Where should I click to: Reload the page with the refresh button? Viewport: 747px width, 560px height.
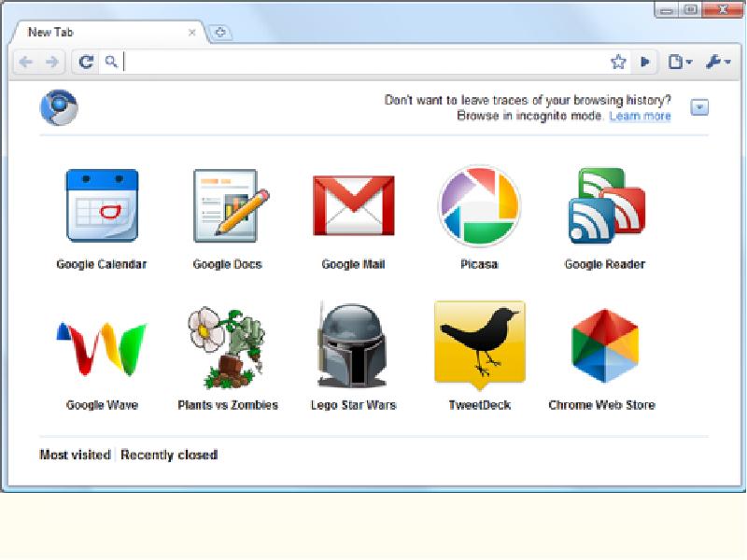(86, 62)
